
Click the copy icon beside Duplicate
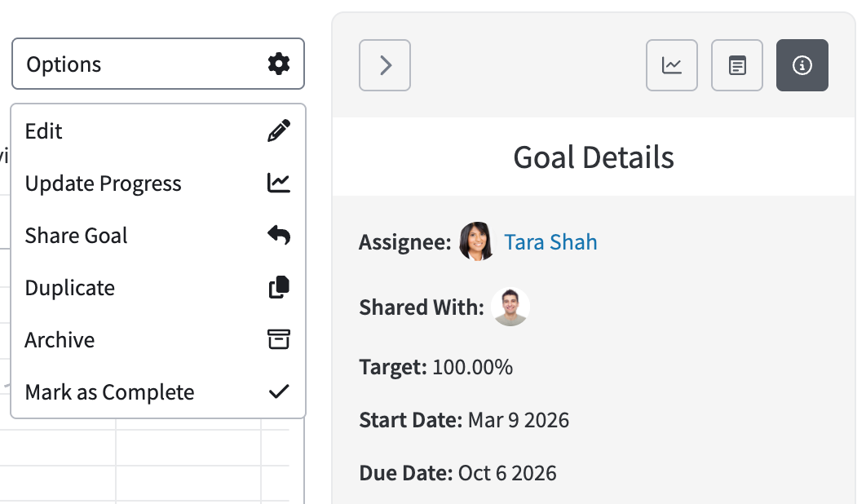coord(279,287)
